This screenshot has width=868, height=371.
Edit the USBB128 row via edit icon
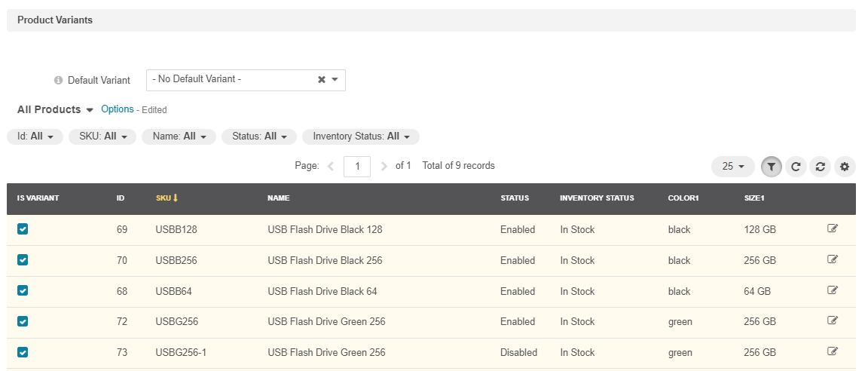tap(833, 228)
